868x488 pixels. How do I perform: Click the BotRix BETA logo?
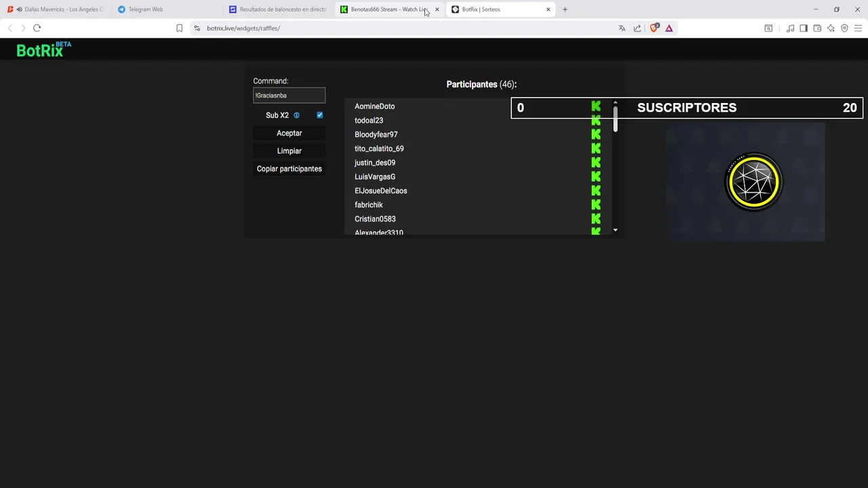[x=43, y=49]
